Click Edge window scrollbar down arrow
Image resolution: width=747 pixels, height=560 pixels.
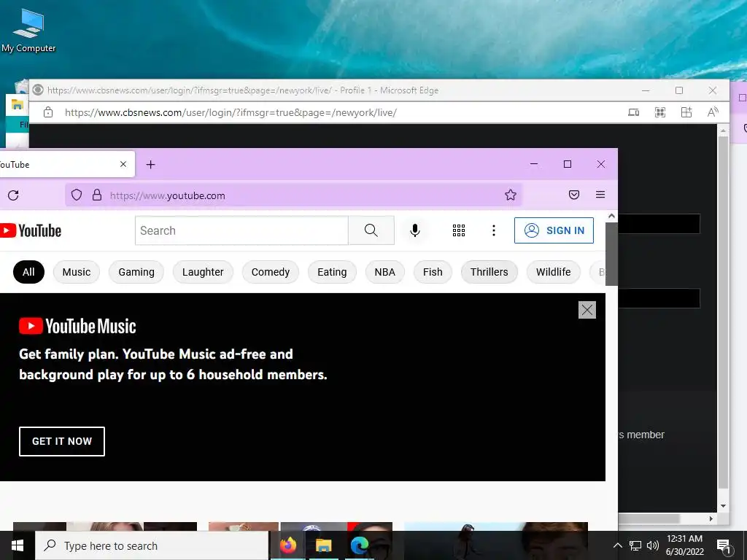coord(723,506)
